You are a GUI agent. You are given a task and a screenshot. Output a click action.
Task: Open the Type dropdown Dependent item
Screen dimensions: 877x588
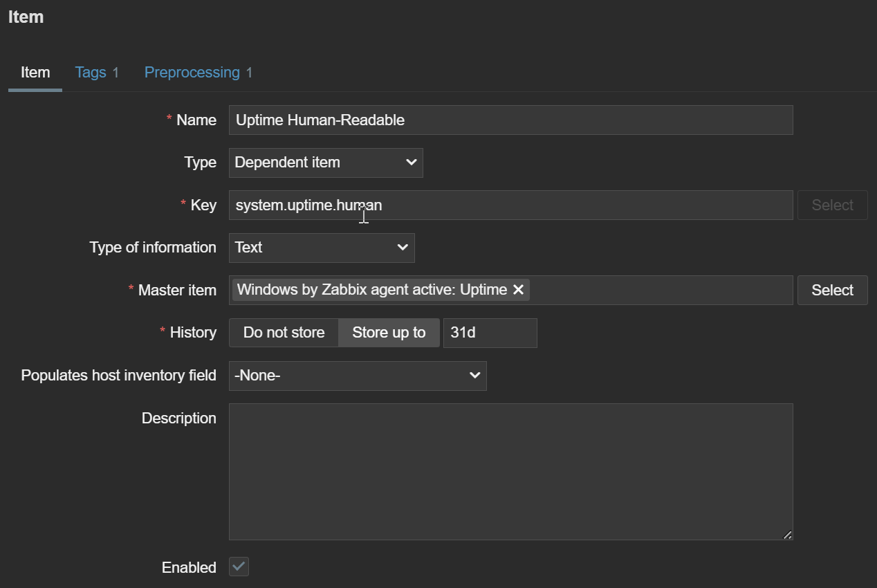(325, 163)
